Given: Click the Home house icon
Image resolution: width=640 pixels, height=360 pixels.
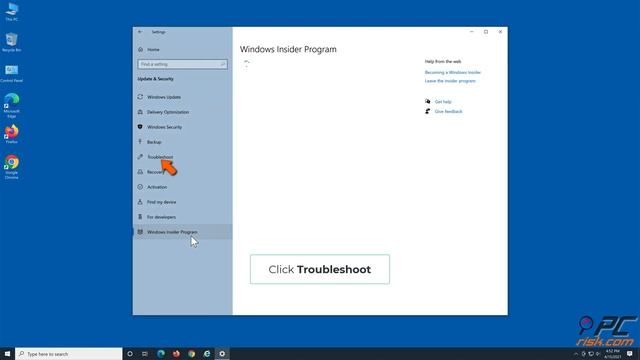Looking at the screenshot, I should pos(140,49).
